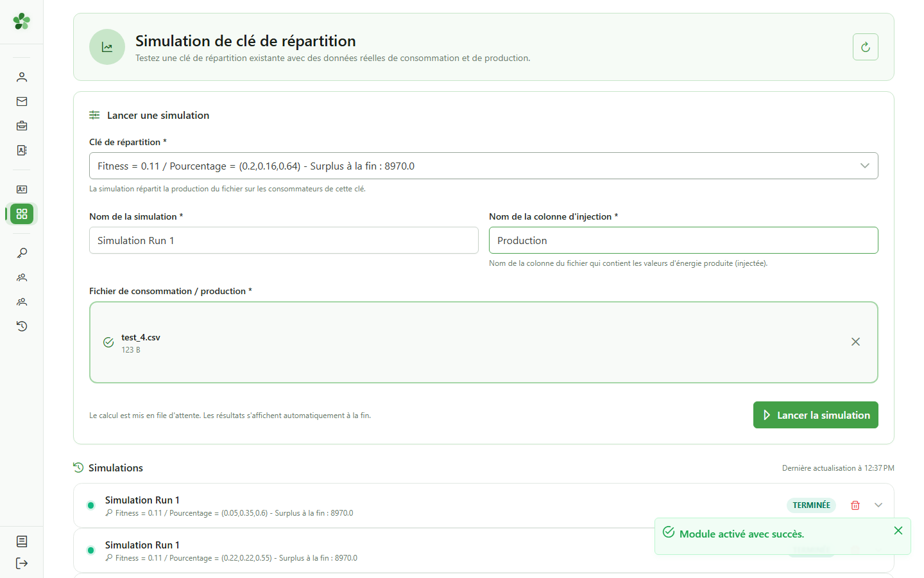
Task: Click the Clé de répartition field label
Action: (x=128, y=142)
